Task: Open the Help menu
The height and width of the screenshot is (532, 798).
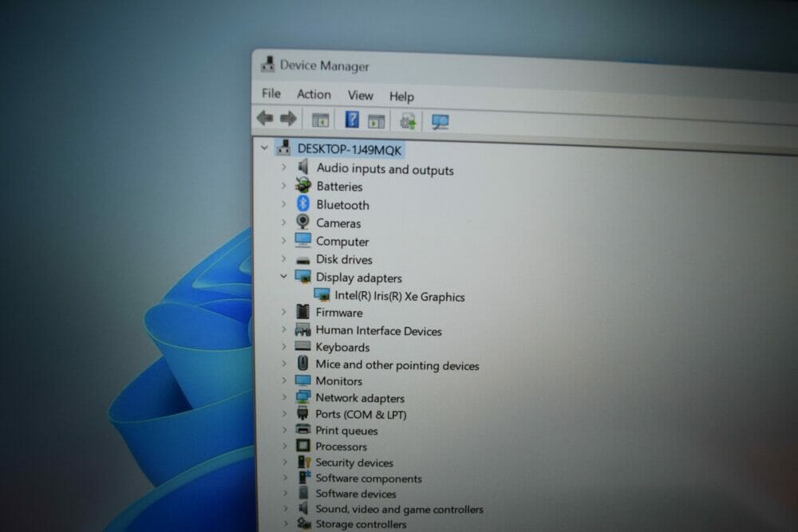Action: pos(401,97)
